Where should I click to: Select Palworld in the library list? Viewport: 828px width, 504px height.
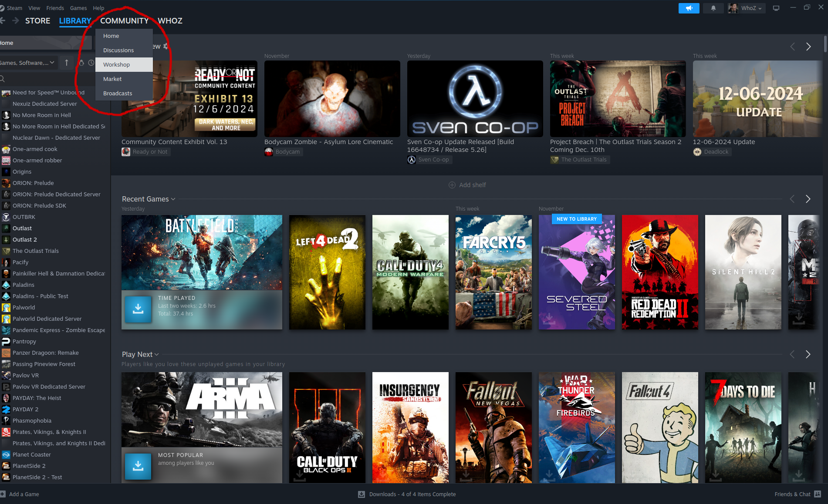[x=54, y=307]
